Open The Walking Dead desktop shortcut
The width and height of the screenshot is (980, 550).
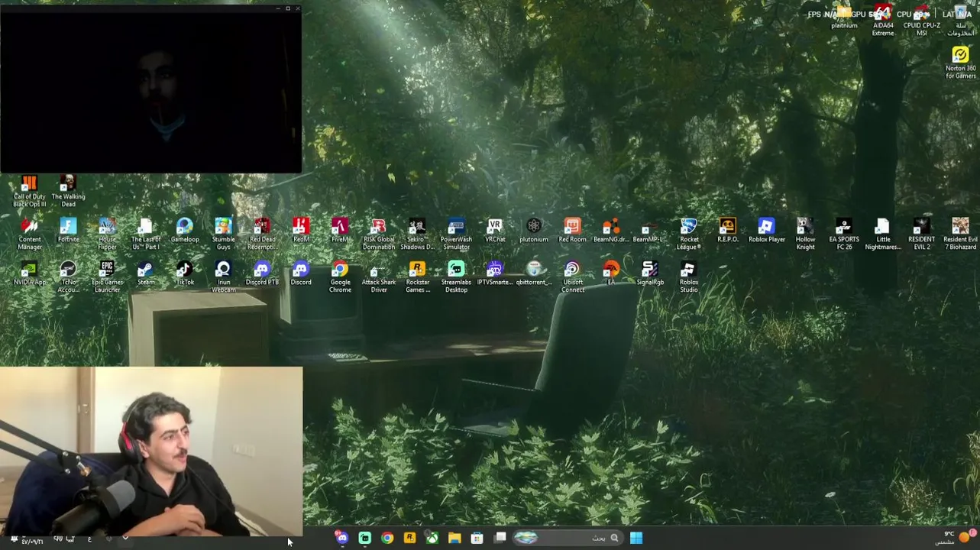(x=68, y=191)
